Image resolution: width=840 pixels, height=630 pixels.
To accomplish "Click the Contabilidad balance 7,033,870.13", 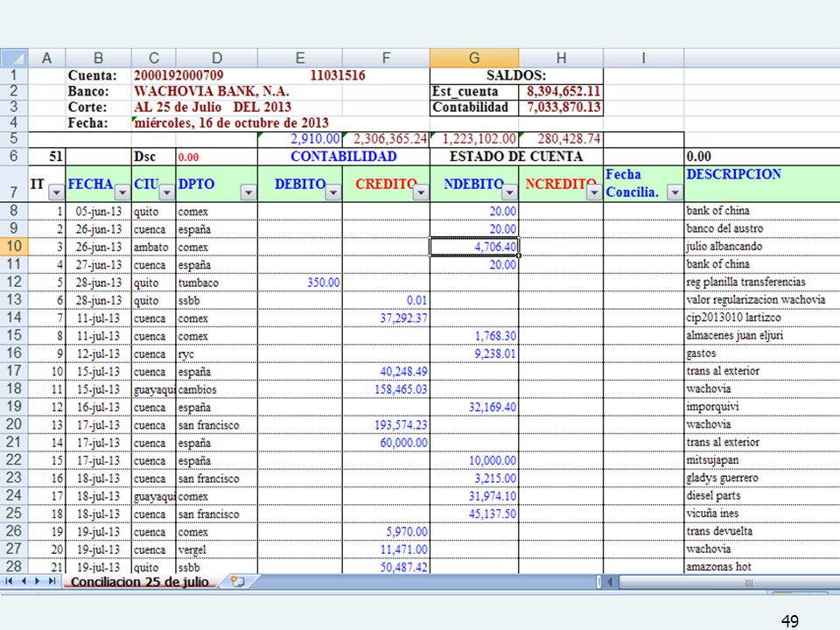I will (x=563, y=107).
